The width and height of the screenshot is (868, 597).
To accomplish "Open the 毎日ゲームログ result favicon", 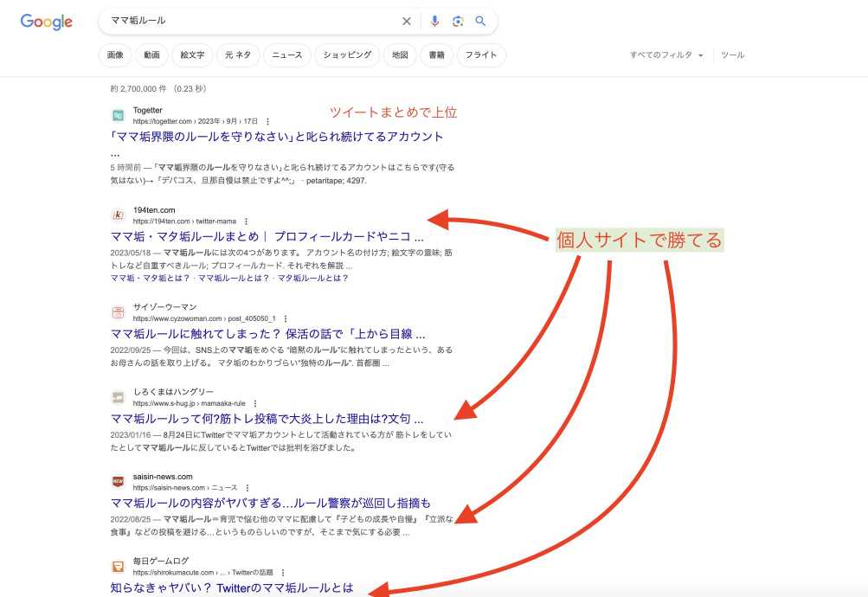I will click(118, 567).
